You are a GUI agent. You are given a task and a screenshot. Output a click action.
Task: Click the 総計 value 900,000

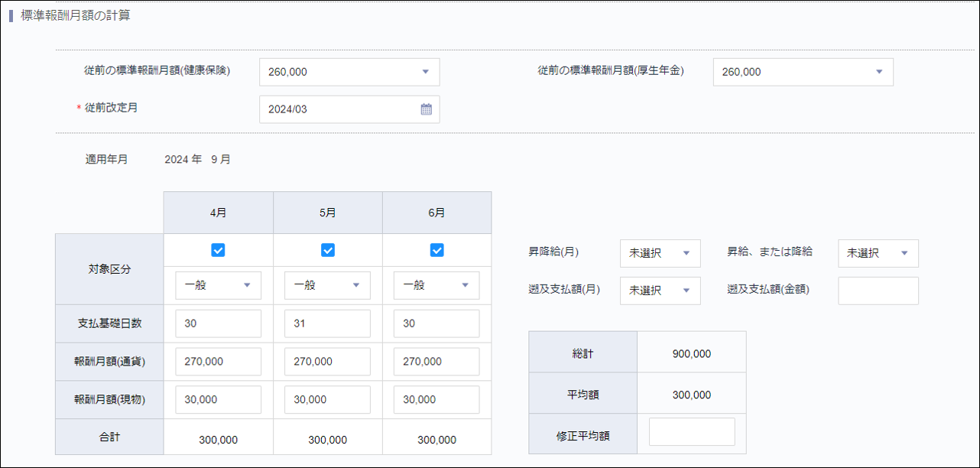pos(692,354)
